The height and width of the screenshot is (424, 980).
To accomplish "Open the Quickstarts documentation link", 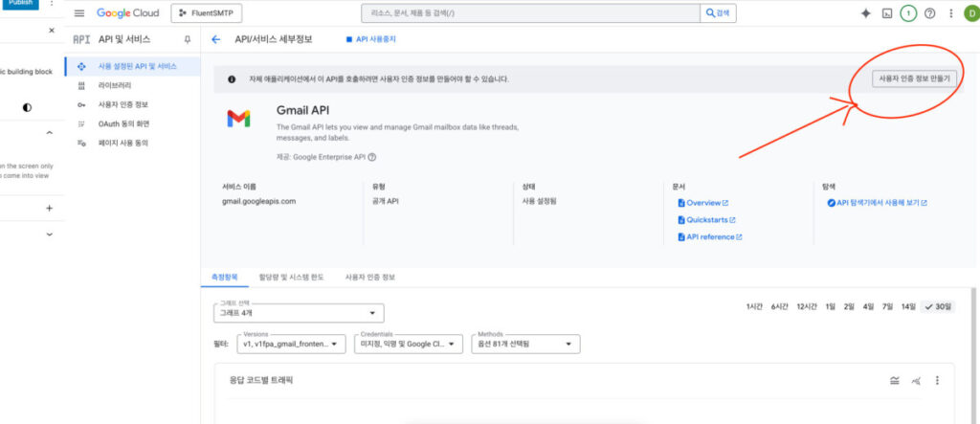I will (707, 220).
